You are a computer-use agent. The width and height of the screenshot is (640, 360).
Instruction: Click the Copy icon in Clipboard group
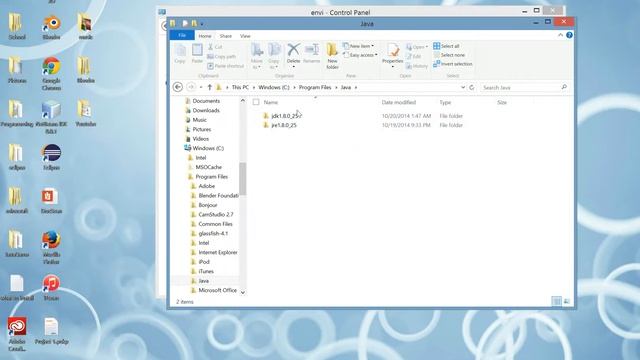[180, 51]
